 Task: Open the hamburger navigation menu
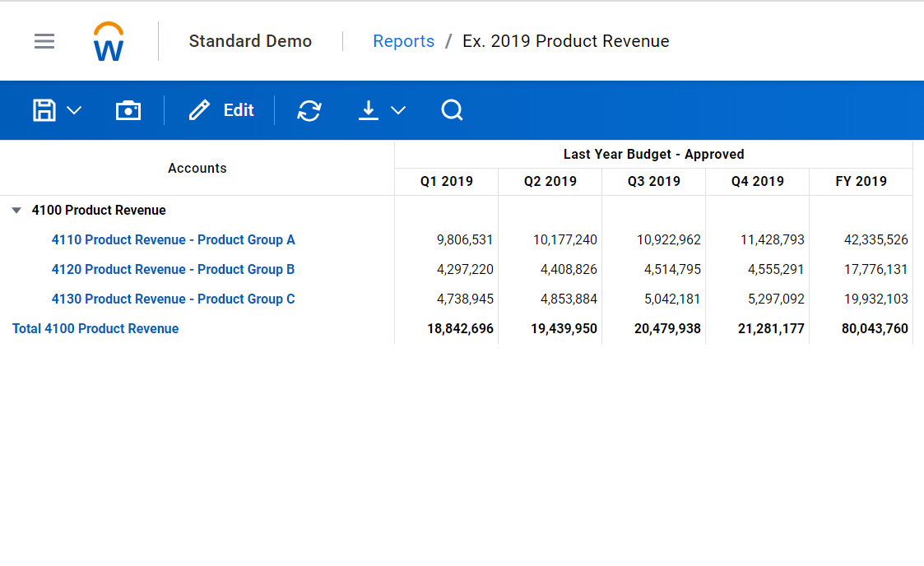click(44, 41)
